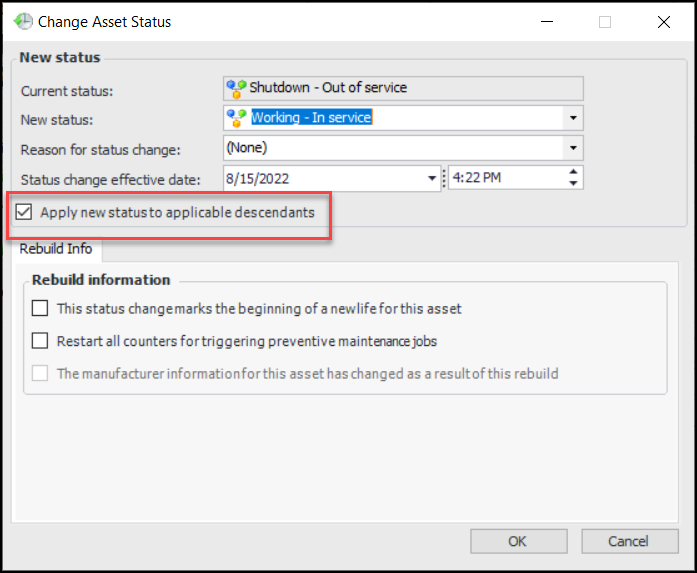
Task: Decrease the time with the down spinner arrow
Action: 573,184
